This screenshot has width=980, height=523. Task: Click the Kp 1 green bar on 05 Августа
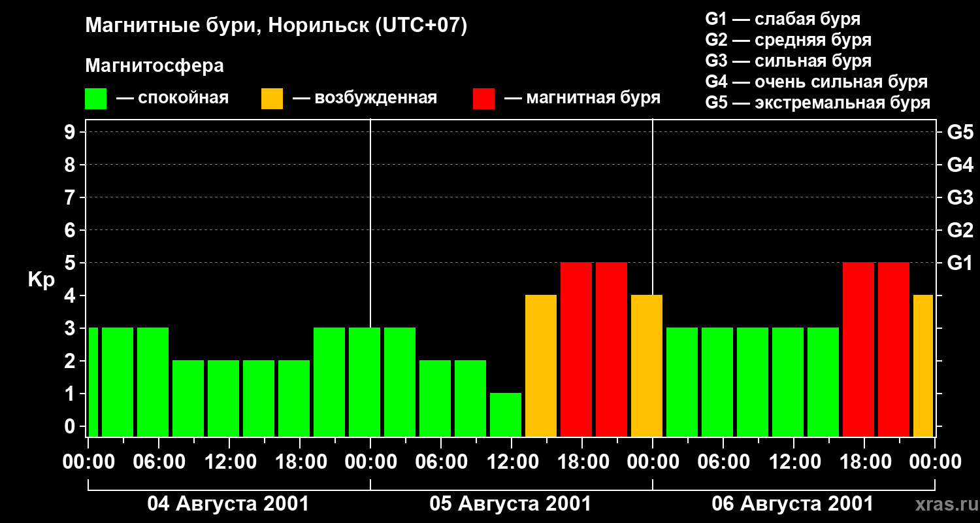[506, 414]
